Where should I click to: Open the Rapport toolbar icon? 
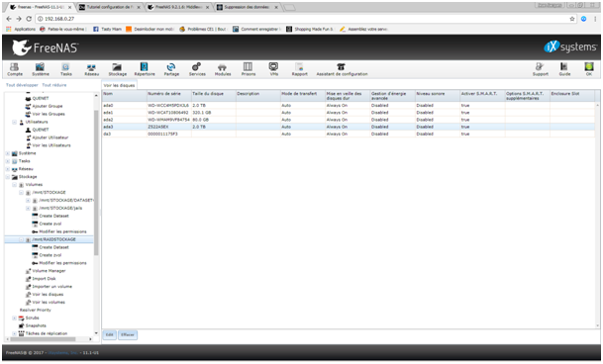[300, 69]
